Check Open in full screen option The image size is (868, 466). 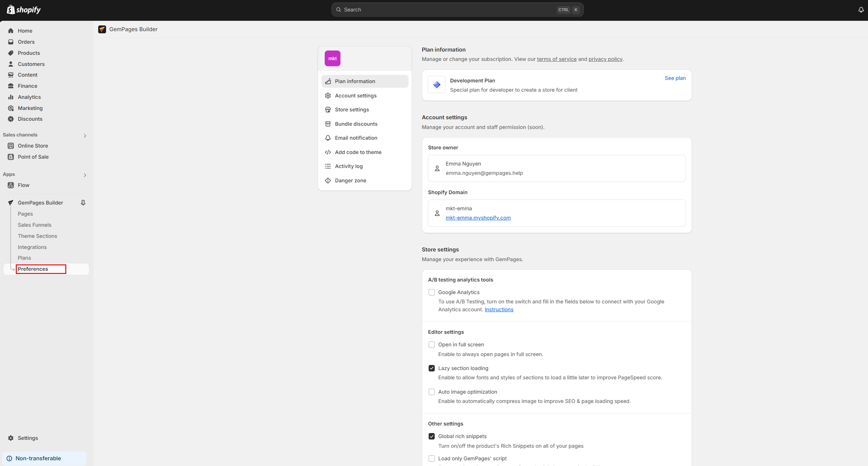point(431,345)
